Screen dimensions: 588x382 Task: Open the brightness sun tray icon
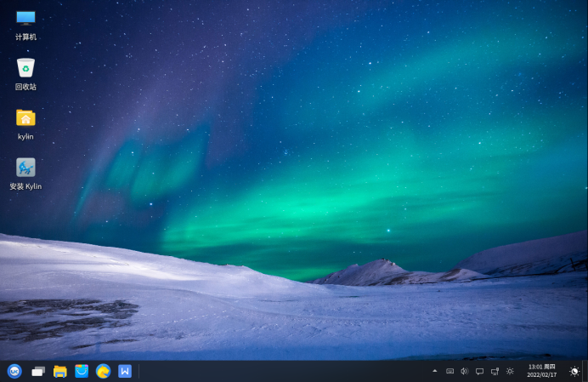click(x=510, y=372)
